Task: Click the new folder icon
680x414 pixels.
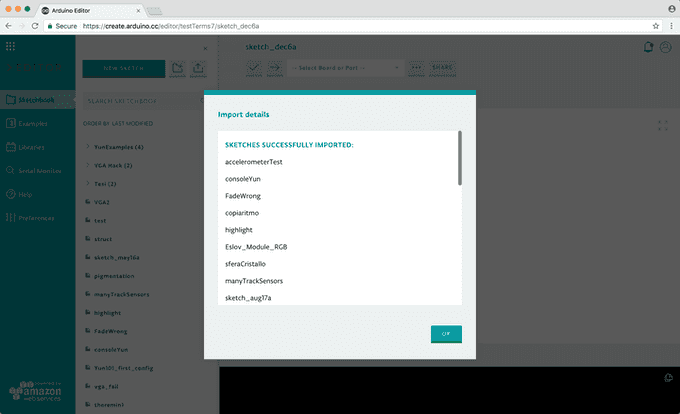Action: [x=177, y=68]
